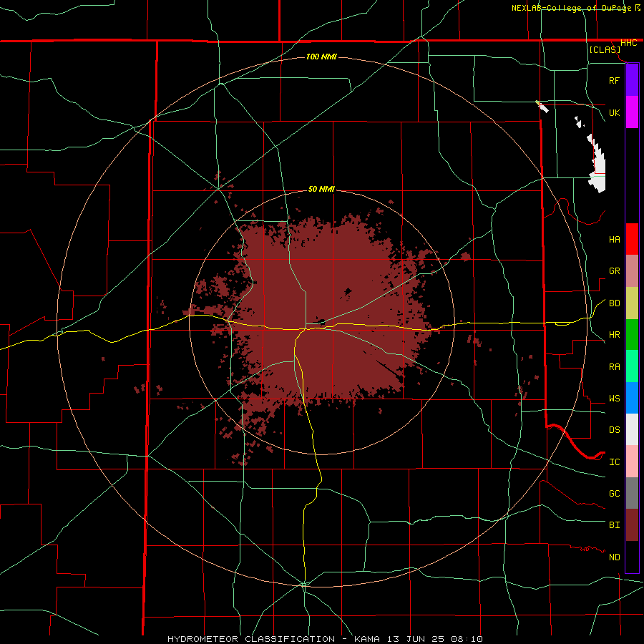
Task: Click the large brown biological echo near radar center
Action: pyautogui.click(x=328, y=312)
